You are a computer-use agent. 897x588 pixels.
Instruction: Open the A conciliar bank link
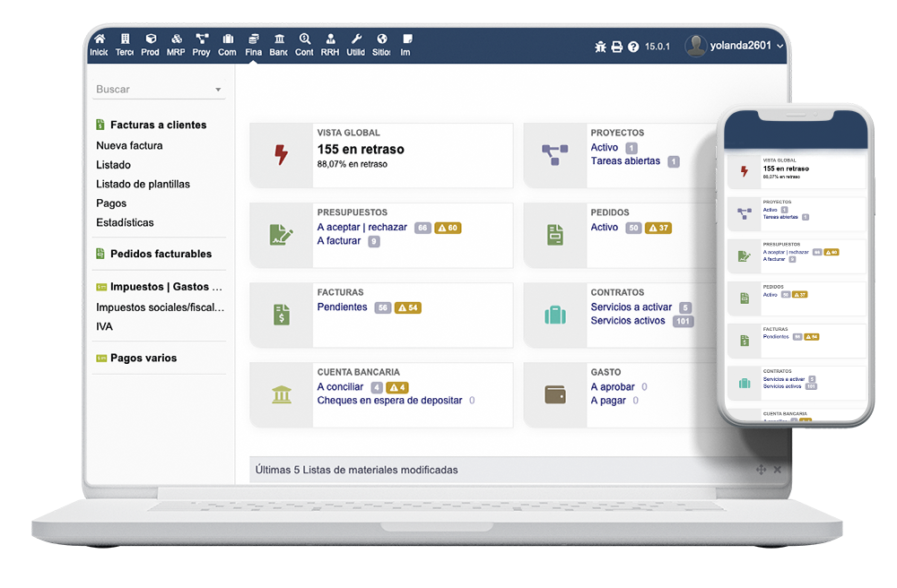click(x=340, y=387)
